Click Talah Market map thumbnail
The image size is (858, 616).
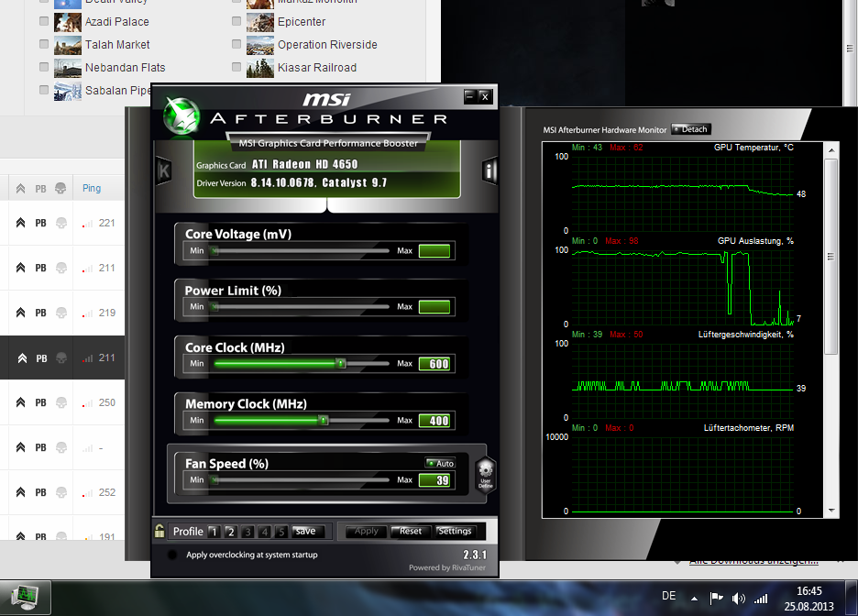[x=68, y=45]
